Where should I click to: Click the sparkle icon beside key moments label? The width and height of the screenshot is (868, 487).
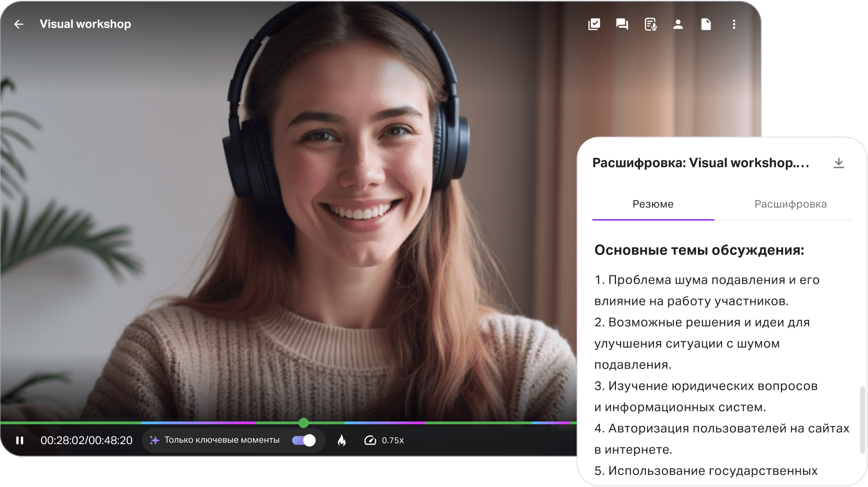coord(154,440)
